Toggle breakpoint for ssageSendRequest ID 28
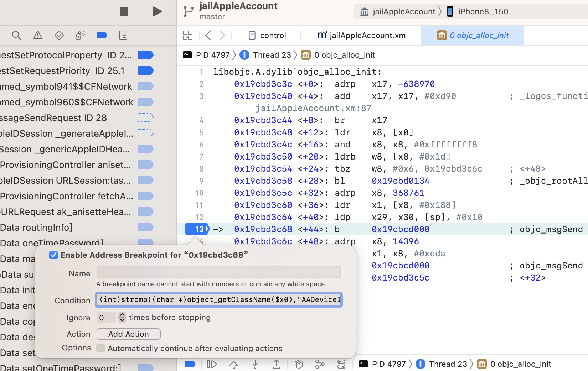Viewport: 588px width, 371px height. click(145, 117)
